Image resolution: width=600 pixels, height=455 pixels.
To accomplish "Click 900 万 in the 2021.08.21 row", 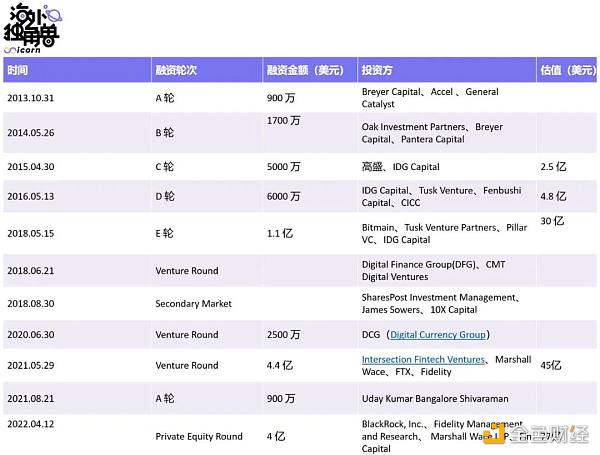I will tap(281, 398).
